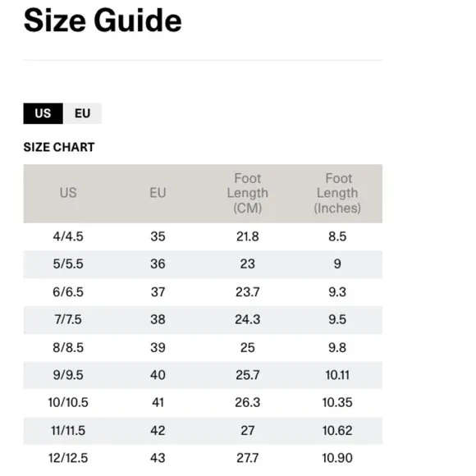
Task: Click the Foot Length (CM) header
Action: pos(247,193)
